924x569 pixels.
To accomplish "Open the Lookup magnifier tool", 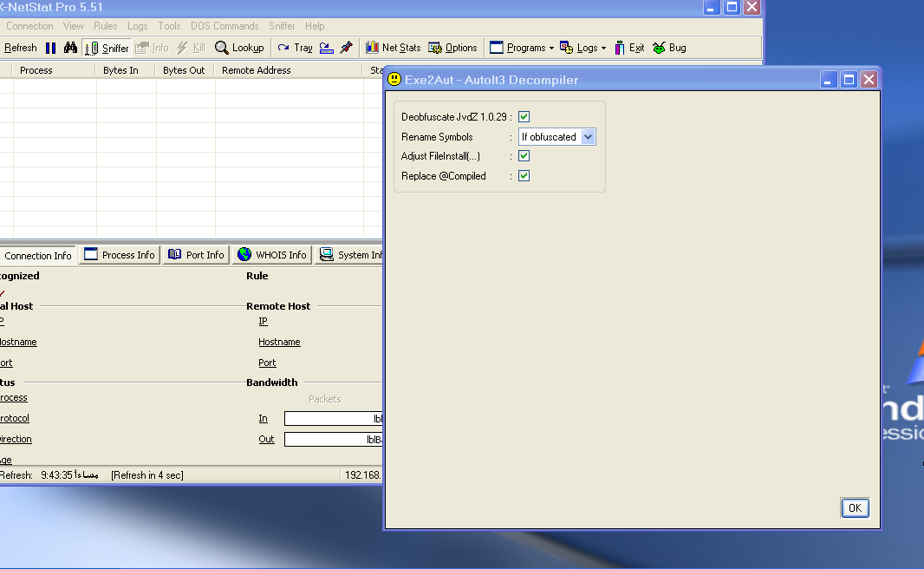I will coord(239,48).
